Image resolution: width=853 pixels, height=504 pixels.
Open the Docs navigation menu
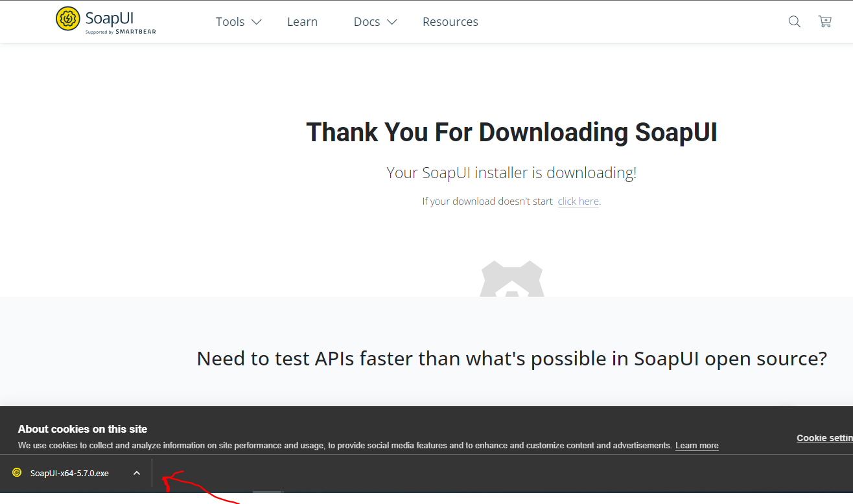(x=366, y=22)
